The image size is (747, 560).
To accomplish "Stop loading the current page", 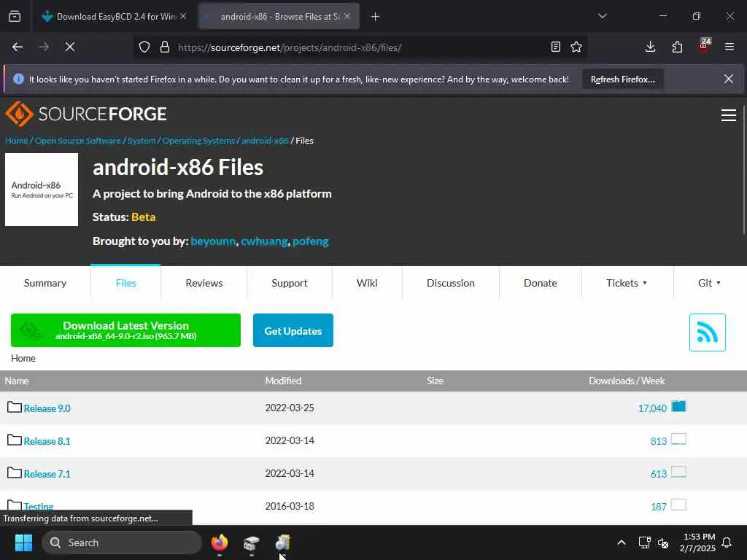I will [69, 47].
